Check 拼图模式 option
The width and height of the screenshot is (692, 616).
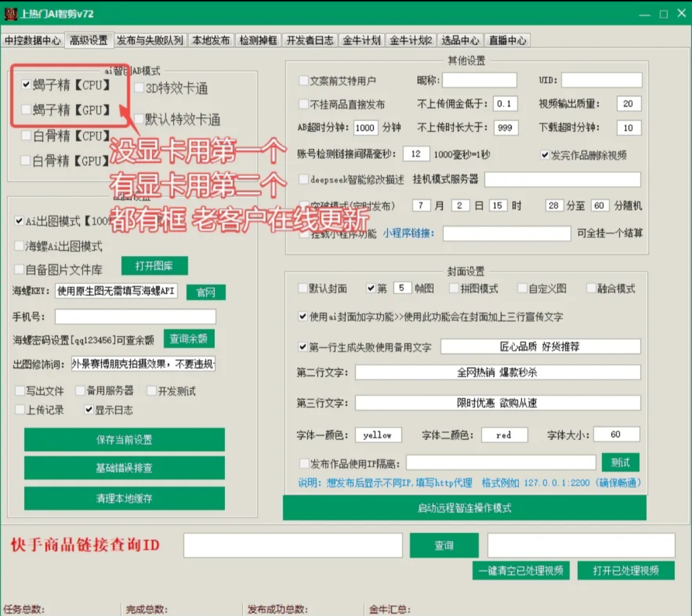453,288
